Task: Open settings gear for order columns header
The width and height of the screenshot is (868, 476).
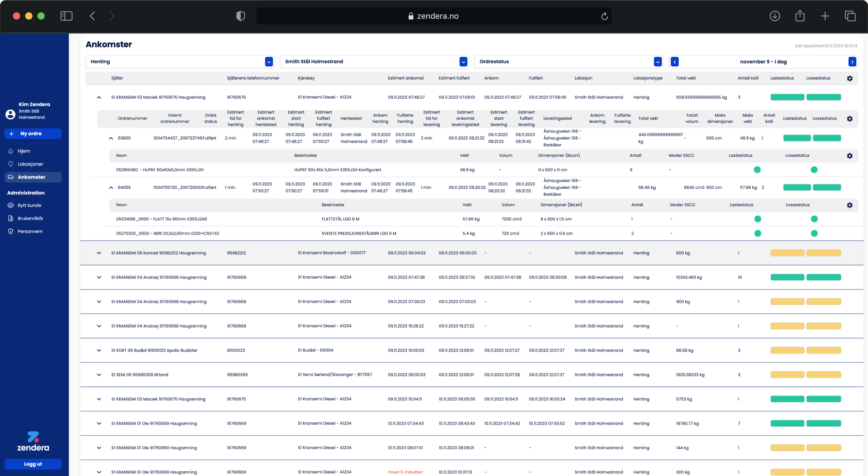Action: [x=849, y=119]
